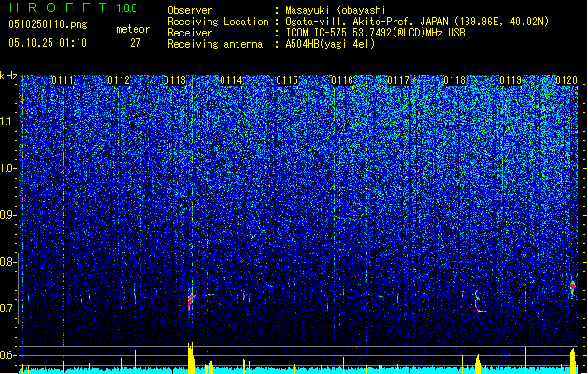The height and width of the screenshot is (374, 588).
Task: Click the 'Receiving antenna' field label
Action: (215, 44)
